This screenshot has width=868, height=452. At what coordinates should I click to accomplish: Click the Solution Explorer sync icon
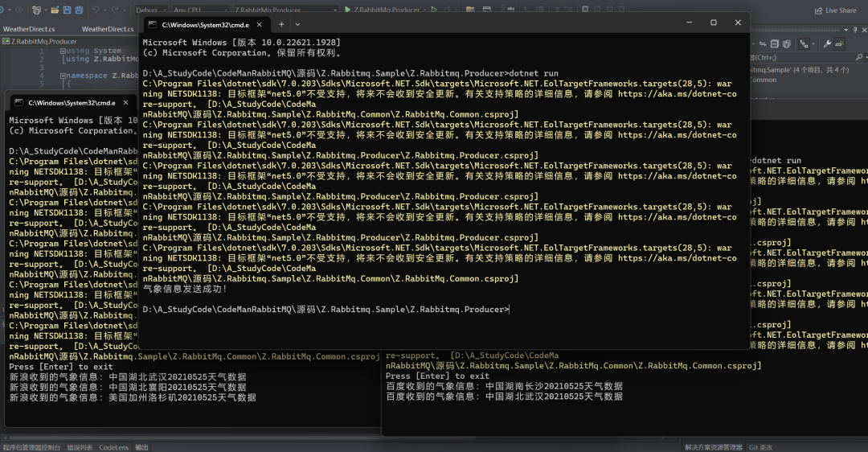point(762,43)
